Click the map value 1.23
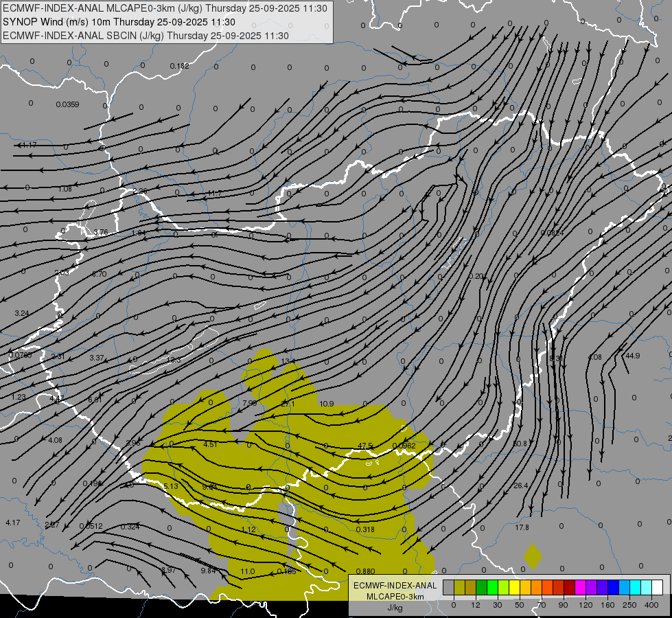The height and width of the screenshot is (618, 672). pyautogui.click(x=19, y=397)
